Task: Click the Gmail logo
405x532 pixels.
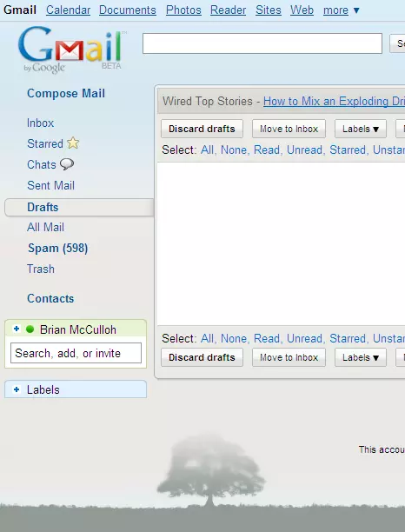Action: click(x=71, y=50)
